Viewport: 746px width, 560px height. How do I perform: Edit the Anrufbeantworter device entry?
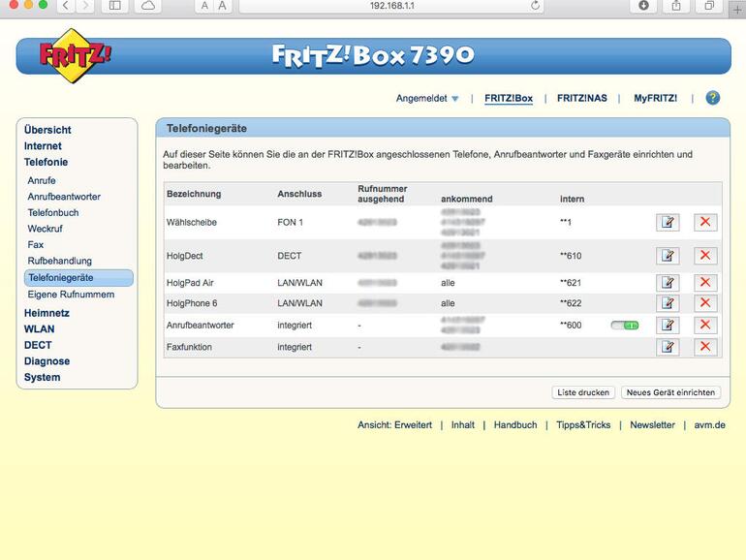tap(668, 325)
